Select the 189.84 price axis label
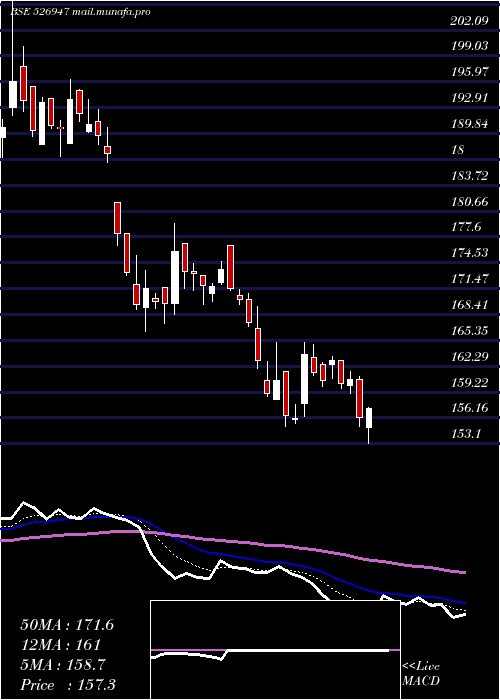The height and width of the screenshot is (700, 500). (469, 124)
